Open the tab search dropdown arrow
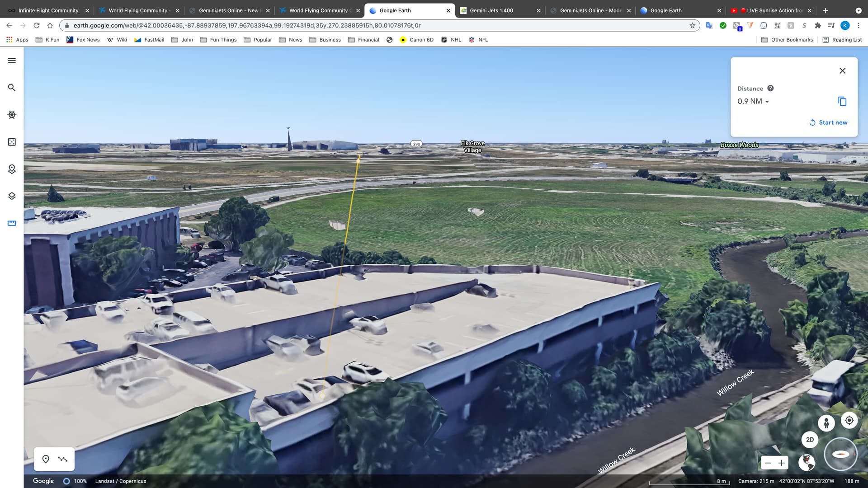Screen dimensions: 868x488 click(x=859, y=10)
